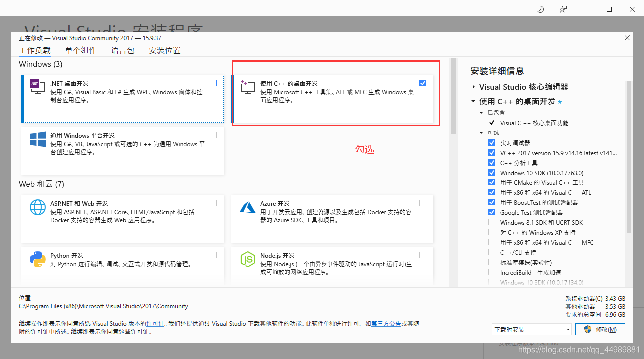Check Windows 8.1 SDK 和 UCRT SDK
Viewport: 644px width, 359px height.
492,222
